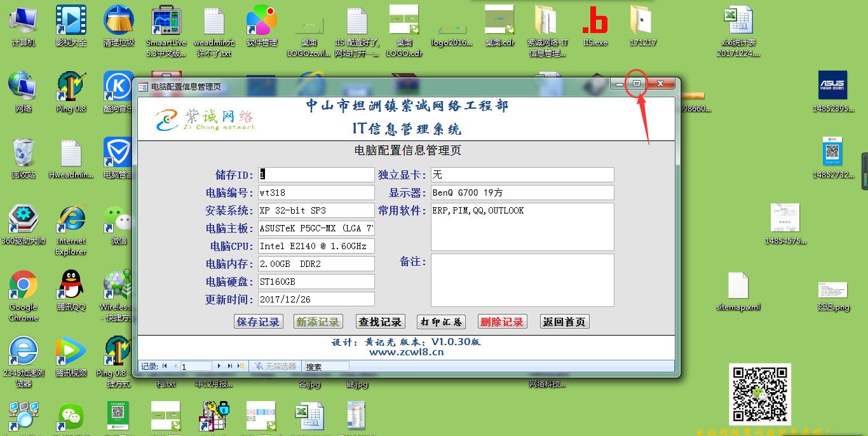
Task: Open 影视大全 desktop shortcut
Action: click(71, 26)
